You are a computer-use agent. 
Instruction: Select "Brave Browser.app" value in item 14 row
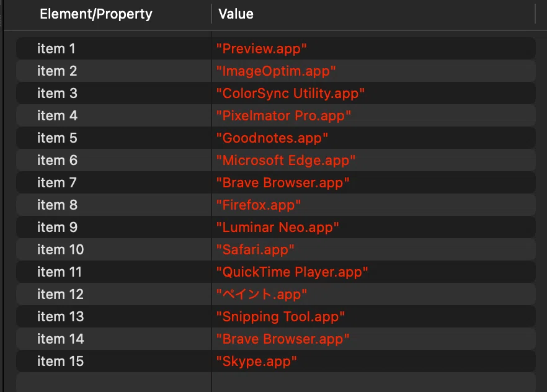click(283, 339)
